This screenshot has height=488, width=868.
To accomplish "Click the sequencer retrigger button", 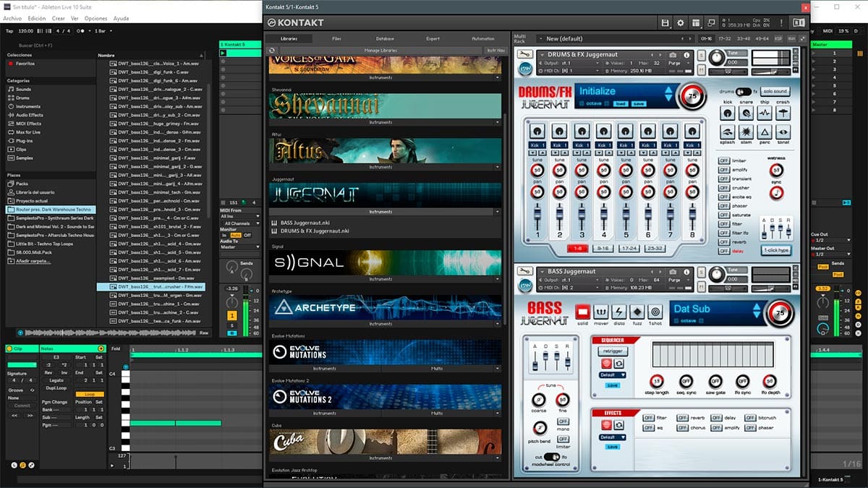I will (612, 351).
